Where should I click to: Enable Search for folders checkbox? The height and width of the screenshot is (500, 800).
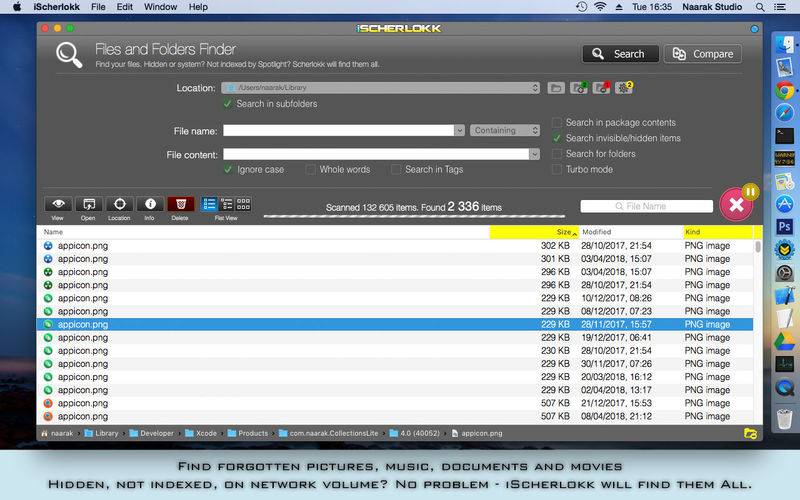[557, 154]
